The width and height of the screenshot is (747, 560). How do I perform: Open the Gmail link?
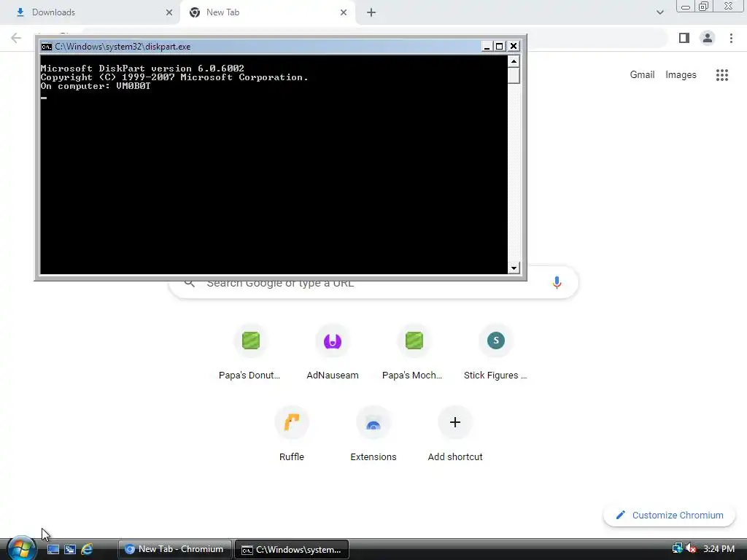642,75
